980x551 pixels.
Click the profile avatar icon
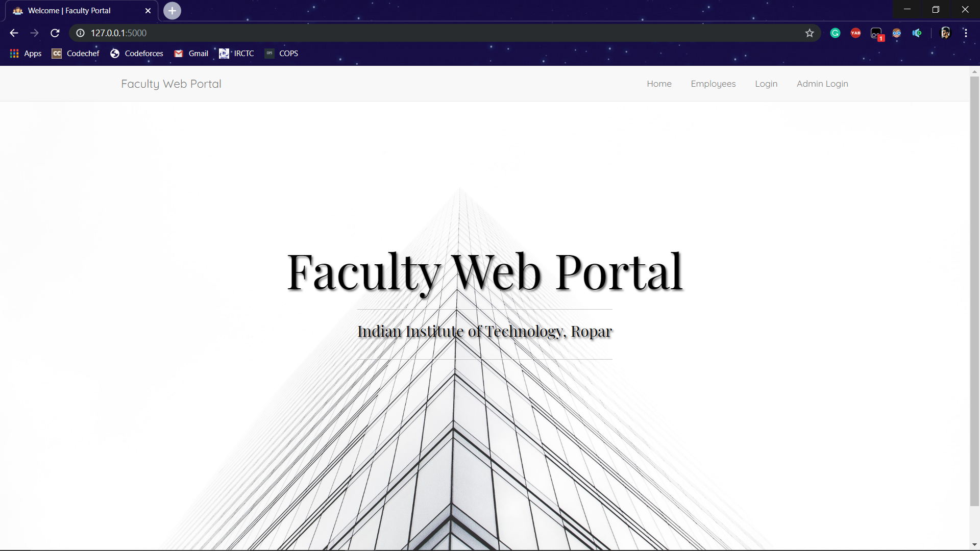tap(945, 33)
